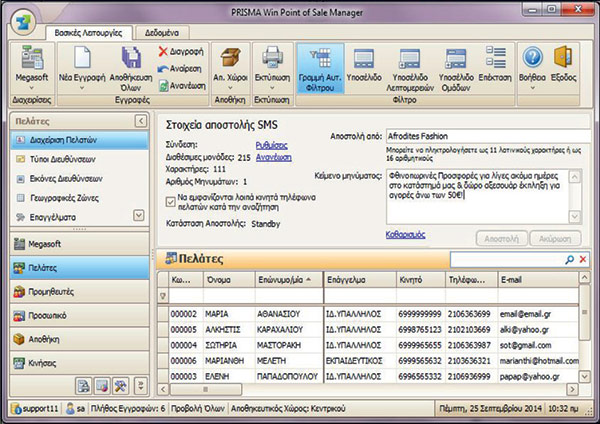This screenshot has height=424, width=600.
Task: Expand the Νέα Εγγραφή dropdown arrow
Action: [82, 88]
